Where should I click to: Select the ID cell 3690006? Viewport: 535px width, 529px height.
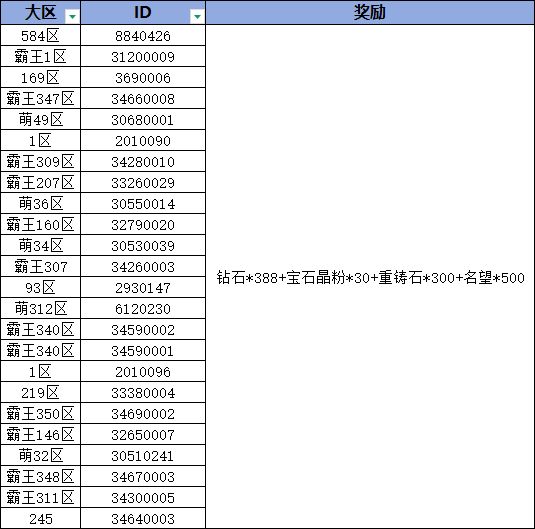coord(143,77)
